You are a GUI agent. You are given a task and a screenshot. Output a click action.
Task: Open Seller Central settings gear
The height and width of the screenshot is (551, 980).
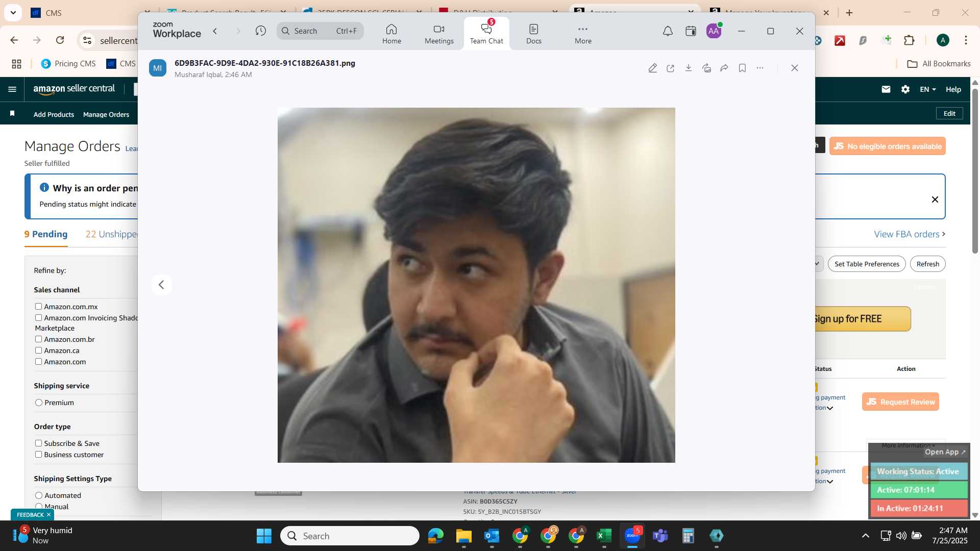[905, 89]
